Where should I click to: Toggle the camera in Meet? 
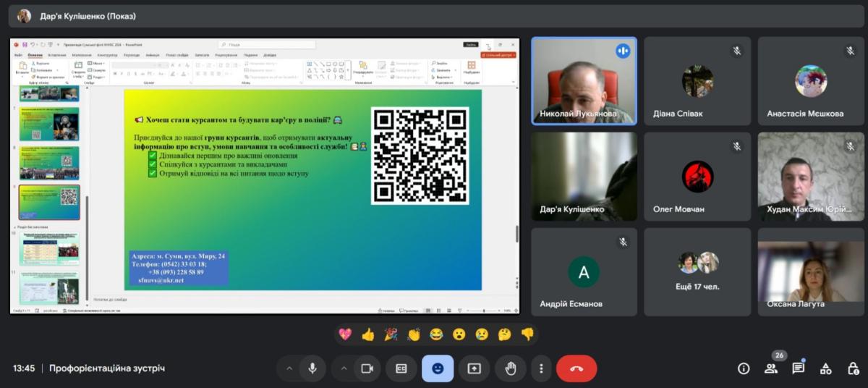pyautogui.click(x=367, y=368)
